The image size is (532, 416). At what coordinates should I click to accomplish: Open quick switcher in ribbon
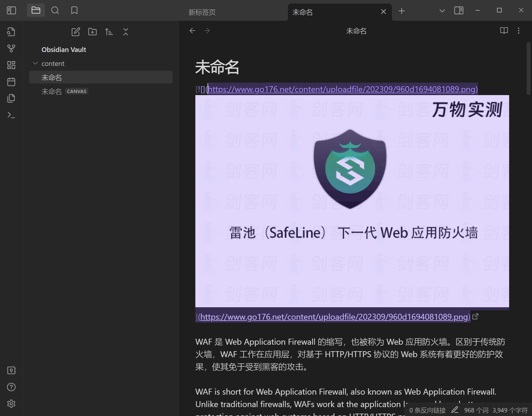[11, 31]
